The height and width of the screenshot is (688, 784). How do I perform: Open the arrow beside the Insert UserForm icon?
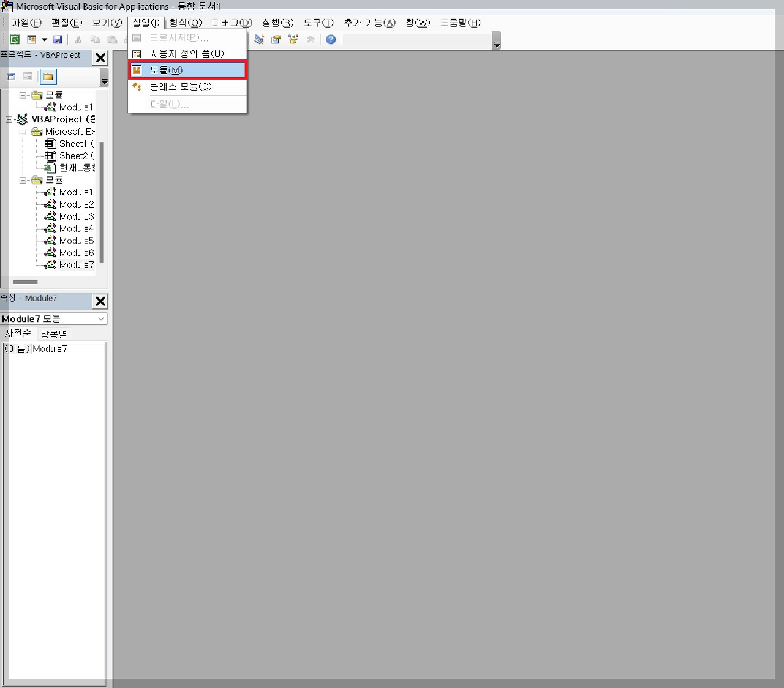(44, 39)
